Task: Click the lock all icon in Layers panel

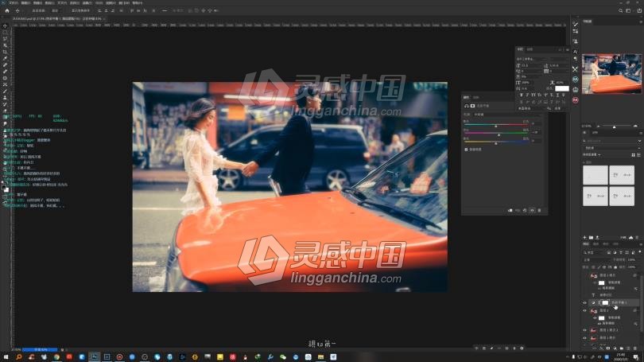Action: coord(615,267)
